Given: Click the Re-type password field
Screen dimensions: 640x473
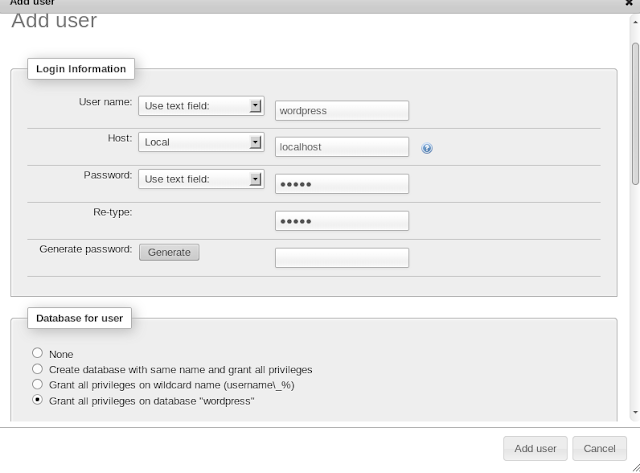Looking at the screenshot, I should (x=342, y=221).
